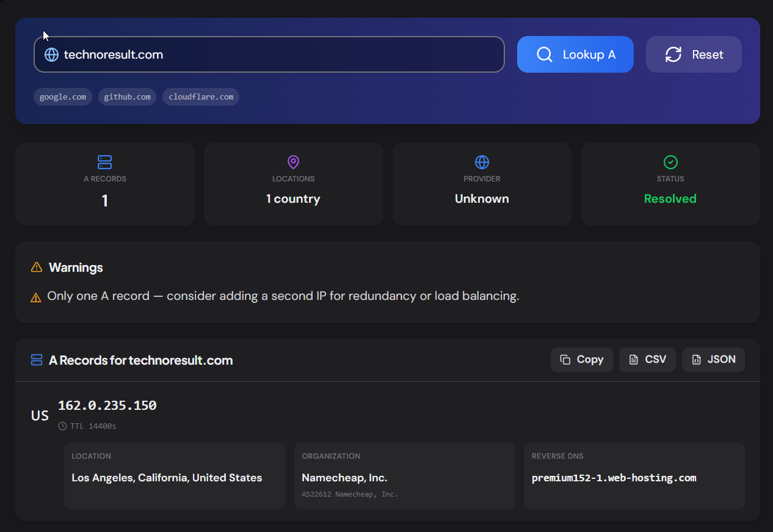Click the globe icon in domain field
Image resolution: width=773 pixels, height=532 pixels.
click(x=52, y=54)
